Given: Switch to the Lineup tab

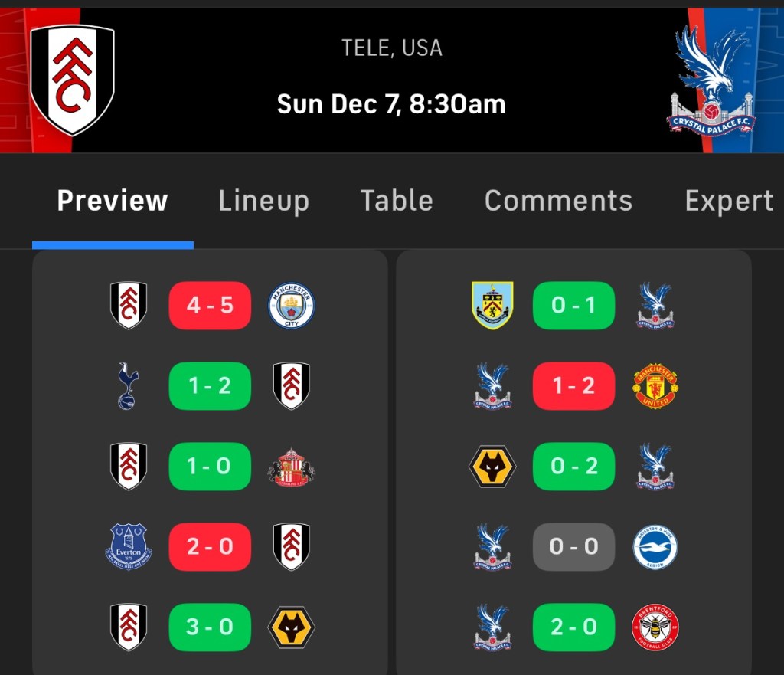Looking at the screenshot, I should tap(264, 201).
